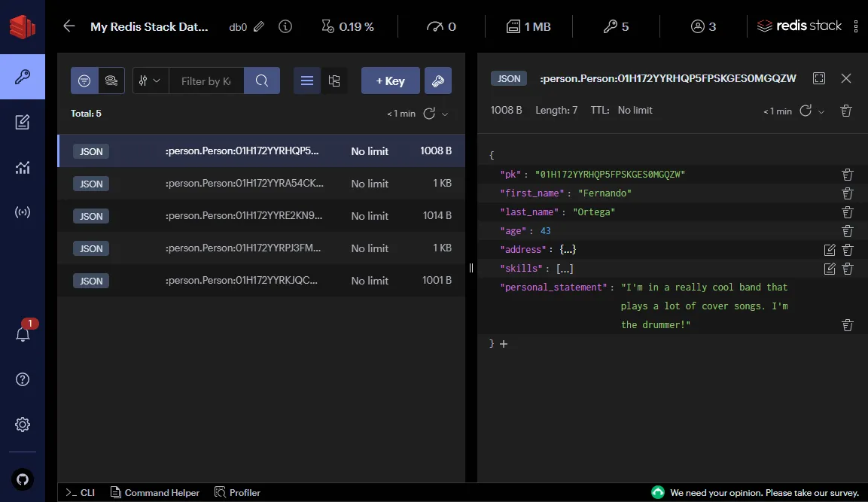Start a search with the magnifier icon

click(262, 81)
